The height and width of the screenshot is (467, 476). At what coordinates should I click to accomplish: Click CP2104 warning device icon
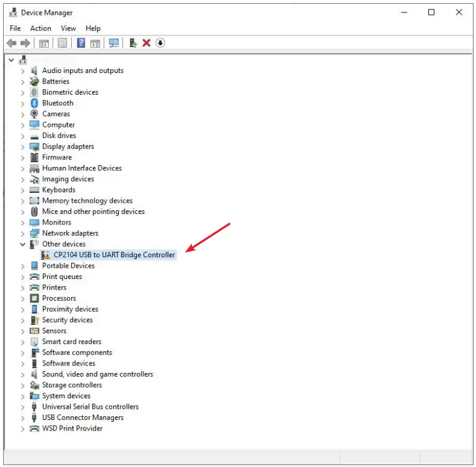click(x=46, y=255)
